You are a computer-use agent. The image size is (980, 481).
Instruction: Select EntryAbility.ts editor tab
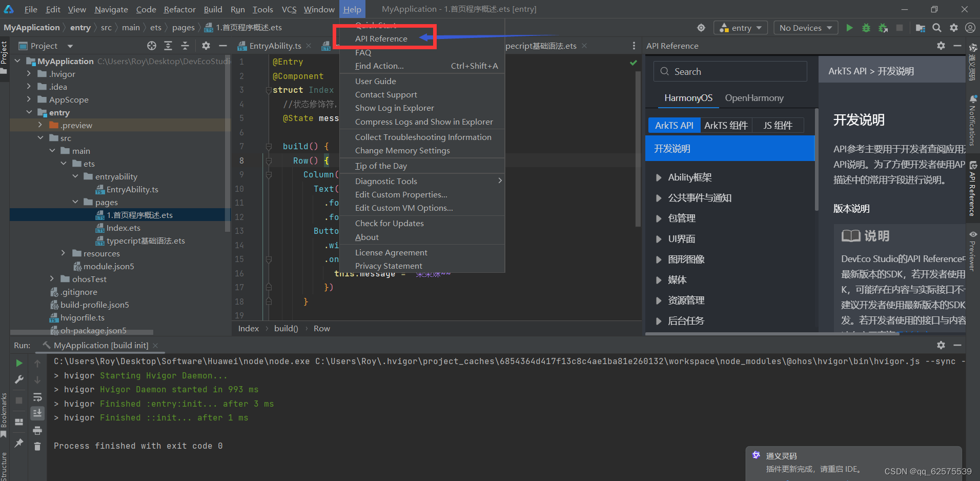pyautogui.click(x=275, y=46)
